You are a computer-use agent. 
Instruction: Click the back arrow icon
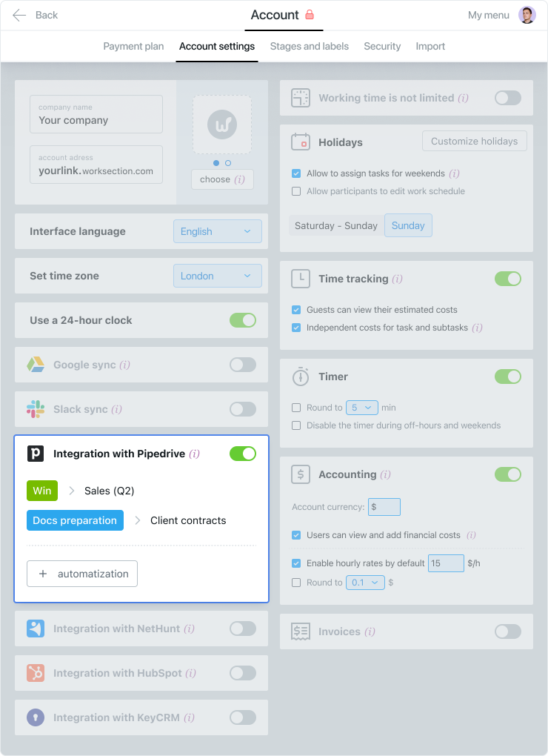[x=19, y=15]
